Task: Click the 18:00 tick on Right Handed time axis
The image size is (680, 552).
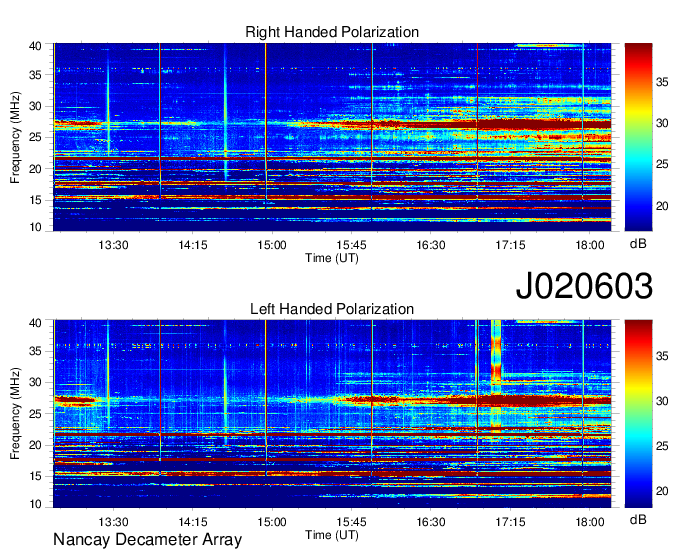Action: point(589,245)
